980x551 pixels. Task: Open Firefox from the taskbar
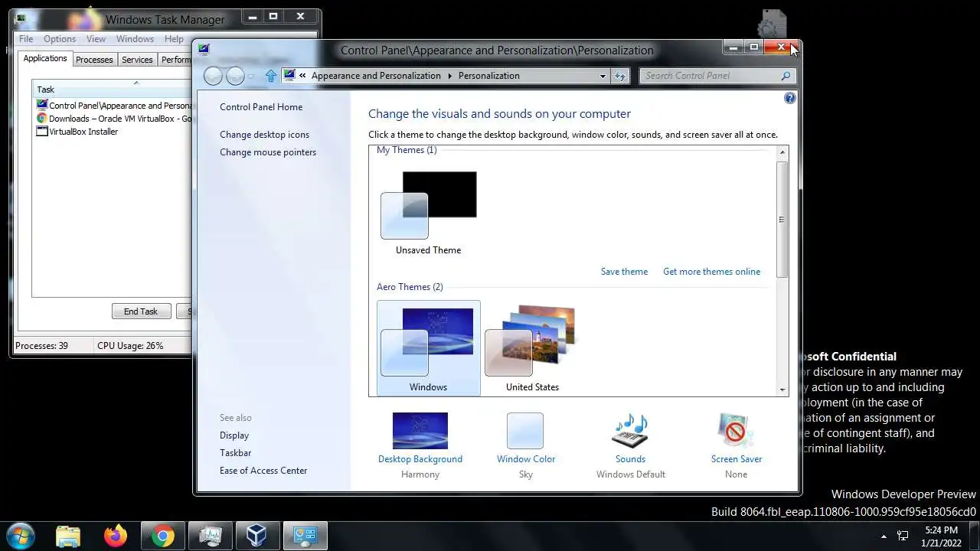[x=116, y=536]
